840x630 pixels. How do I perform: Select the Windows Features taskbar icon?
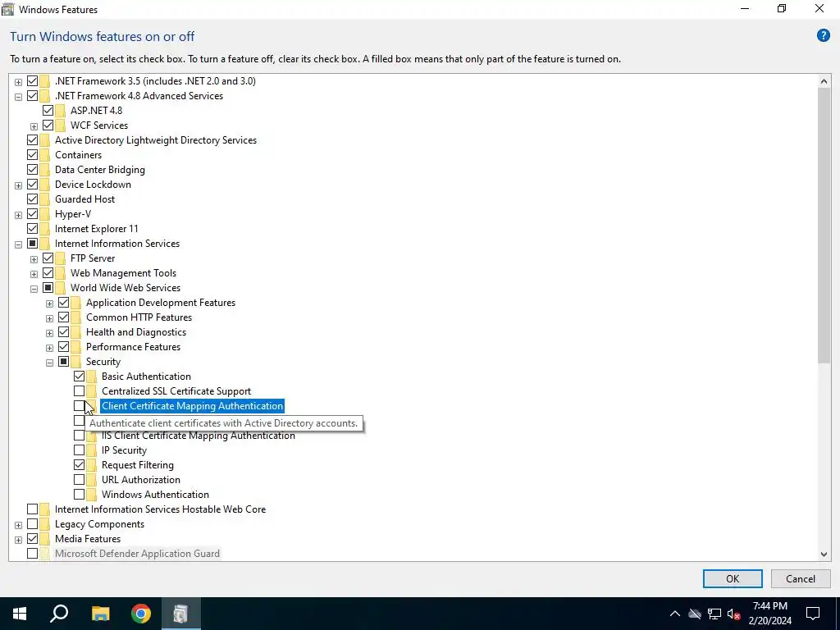tap(180, 614)
